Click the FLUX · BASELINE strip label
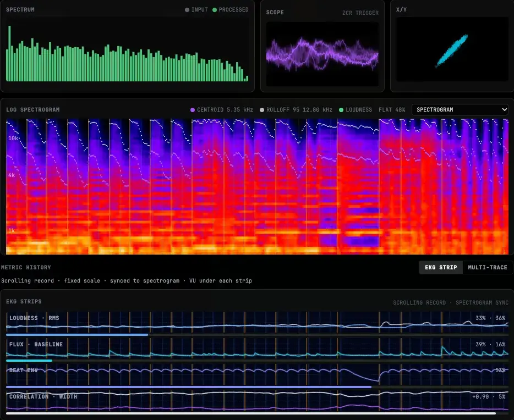The image size is (514, 420). point(36,344)
